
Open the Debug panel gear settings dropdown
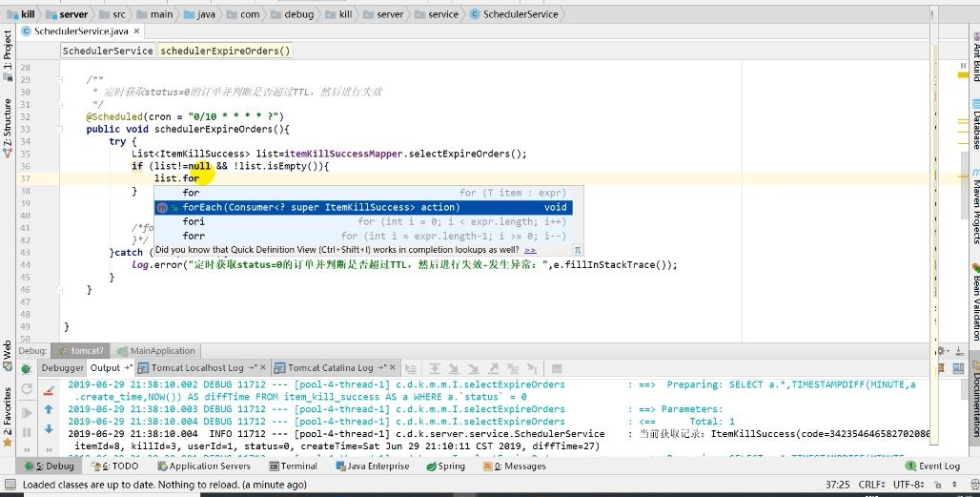pos(942,351)
